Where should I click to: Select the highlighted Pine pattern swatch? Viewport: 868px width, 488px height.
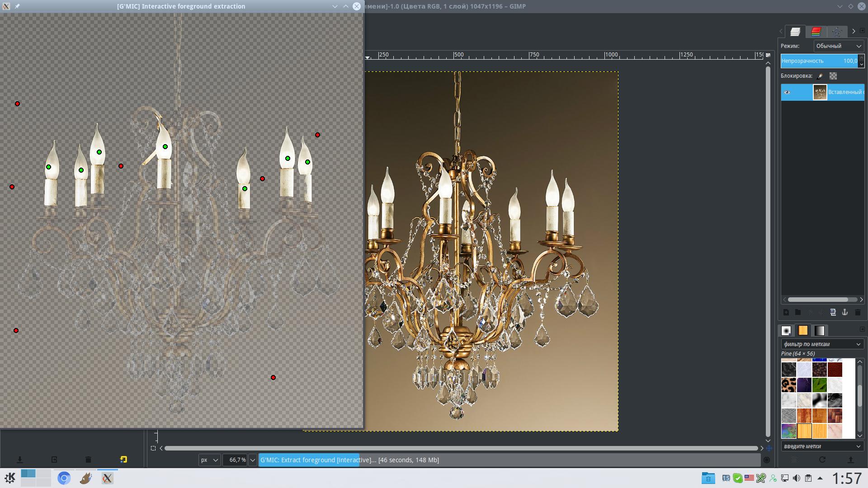tap(804, 431)
